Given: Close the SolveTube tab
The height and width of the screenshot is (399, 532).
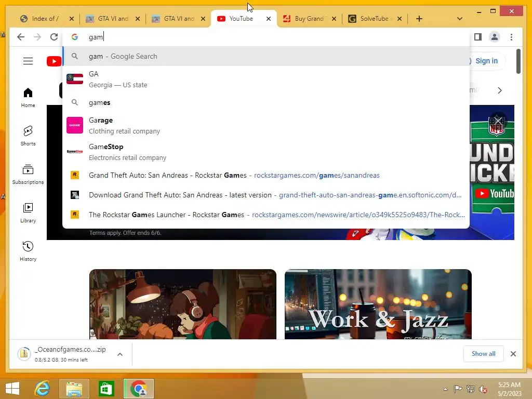Looking at the screenshot, I should (x=400, y=19).
